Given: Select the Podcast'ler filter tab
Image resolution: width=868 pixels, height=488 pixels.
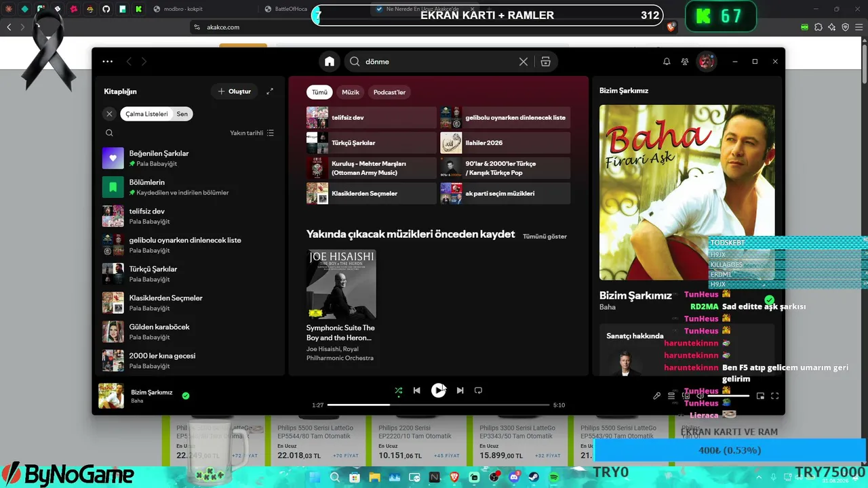Looking at the screenshot, I should pyautogui.click(x=389, y=92).
